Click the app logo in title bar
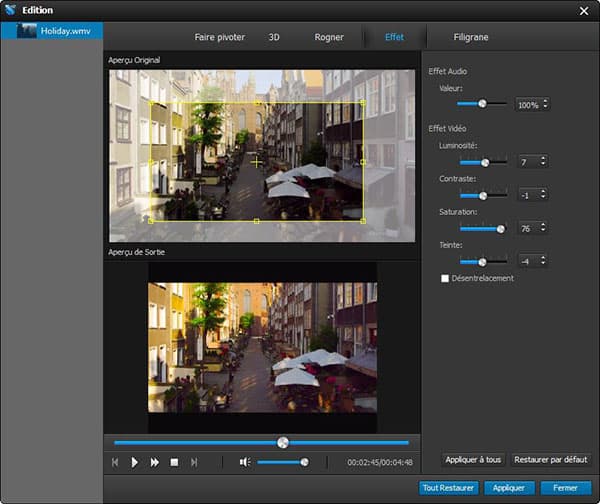This screenshot has height=504, width=600. 10,10
